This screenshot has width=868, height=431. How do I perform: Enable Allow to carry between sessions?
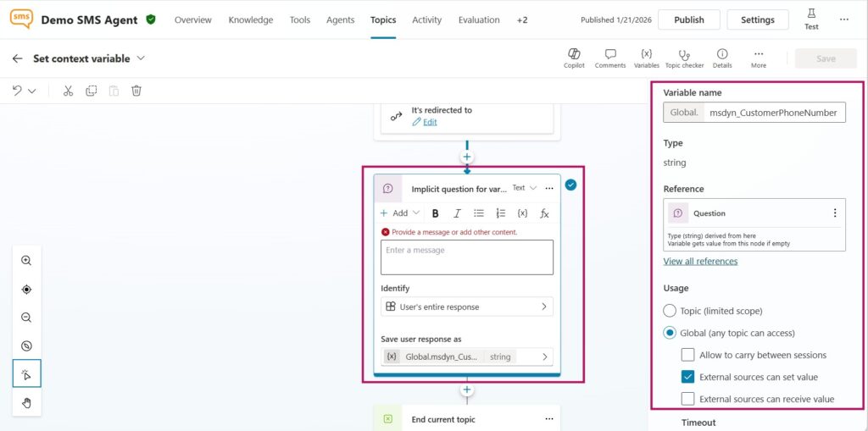688,355
